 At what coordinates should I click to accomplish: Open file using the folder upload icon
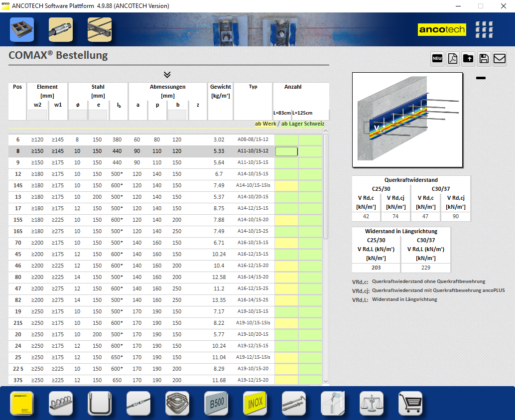(x=468, y=59)
